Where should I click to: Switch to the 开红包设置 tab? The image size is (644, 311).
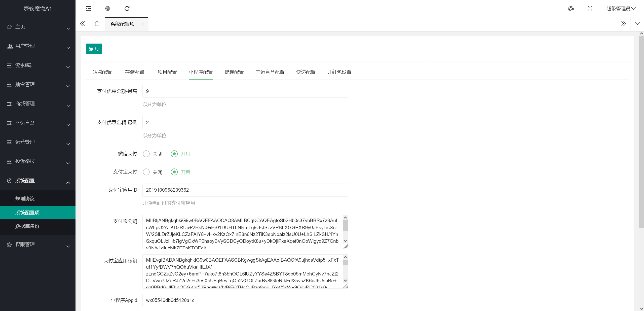pyautogui.click(x=339, y=72)
